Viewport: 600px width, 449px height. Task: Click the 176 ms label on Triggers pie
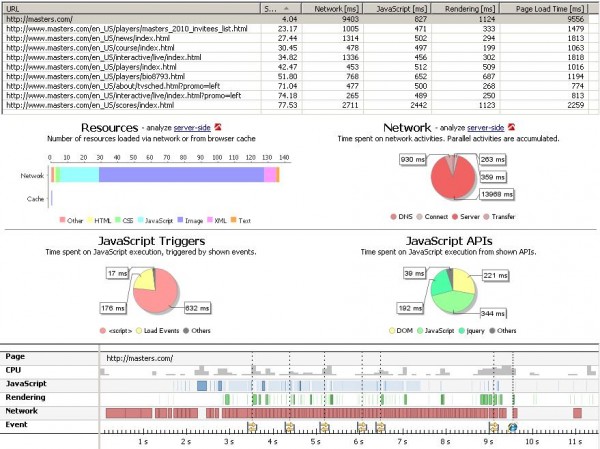[x=113, y=308]
